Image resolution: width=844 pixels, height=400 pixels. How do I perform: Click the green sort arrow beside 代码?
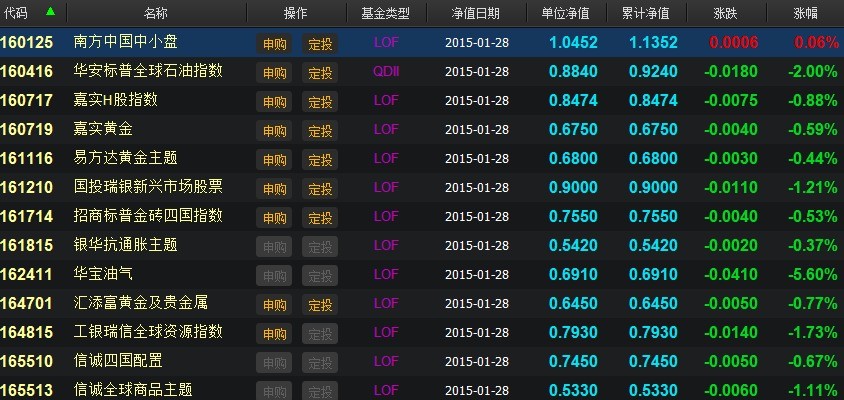coord(51,11)
